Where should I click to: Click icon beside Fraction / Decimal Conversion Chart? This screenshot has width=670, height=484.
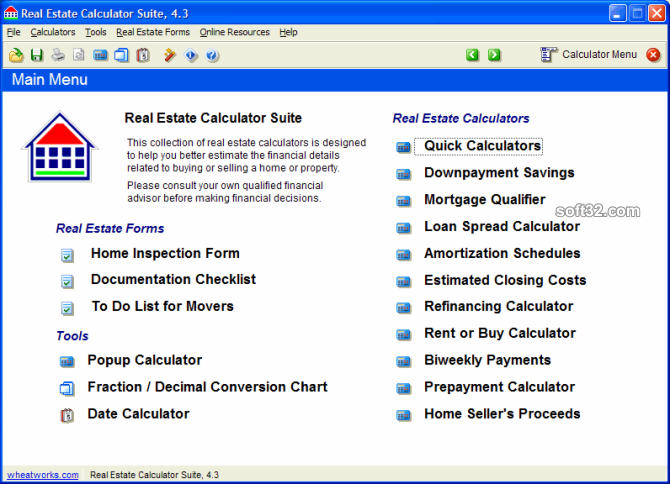[x=67, y=388]
